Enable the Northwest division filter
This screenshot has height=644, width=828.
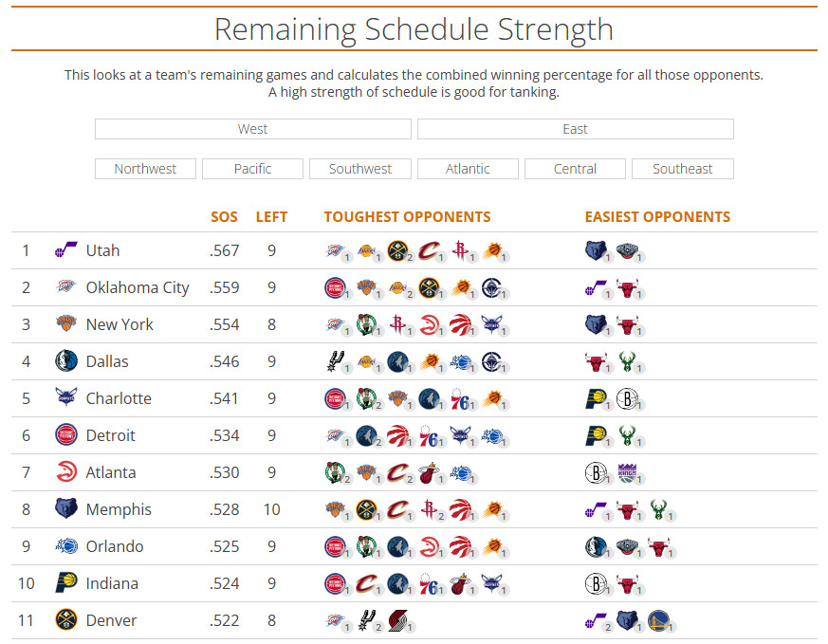coord(145,169)
